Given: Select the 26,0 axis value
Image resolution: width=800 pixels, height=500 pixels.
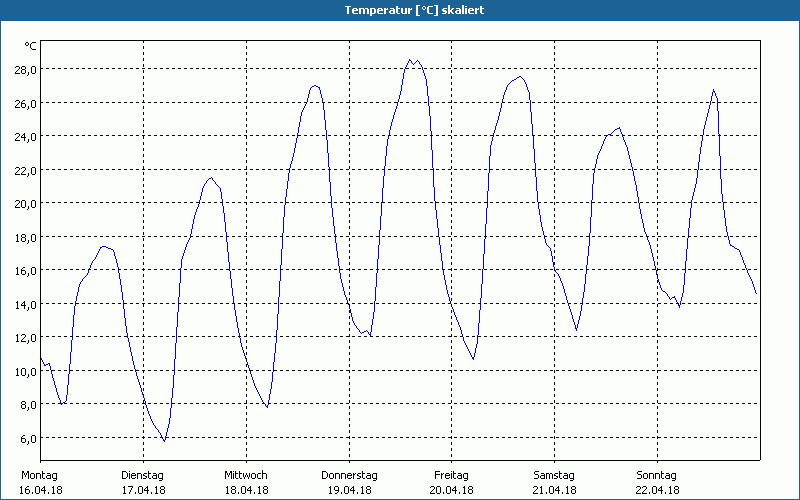Looking at the screenshot, I should click(26, 104).
